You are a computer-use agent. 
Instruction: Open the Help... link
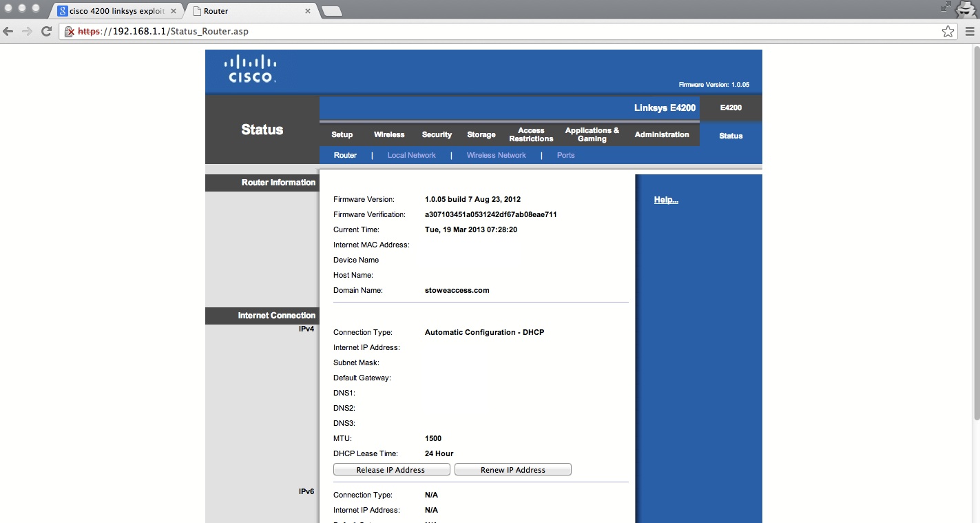[x=666, y=200]
